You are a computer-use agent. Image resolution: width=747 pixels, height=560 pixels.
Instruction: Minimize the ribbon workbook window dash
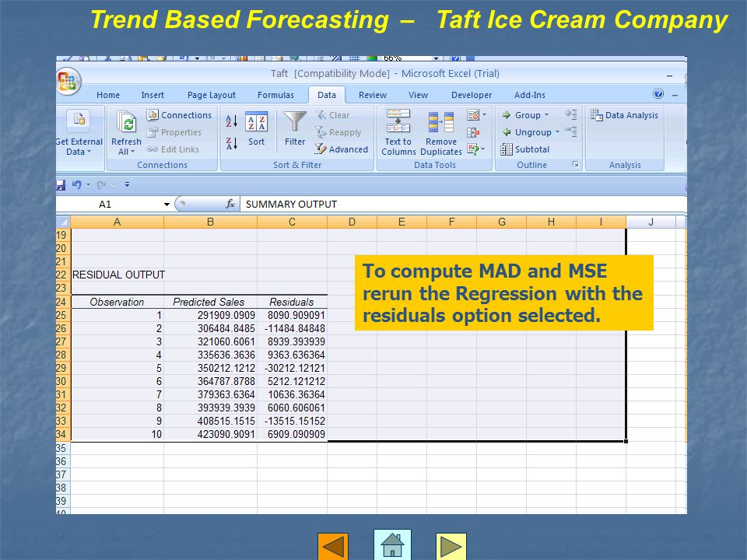pos(675,95)
